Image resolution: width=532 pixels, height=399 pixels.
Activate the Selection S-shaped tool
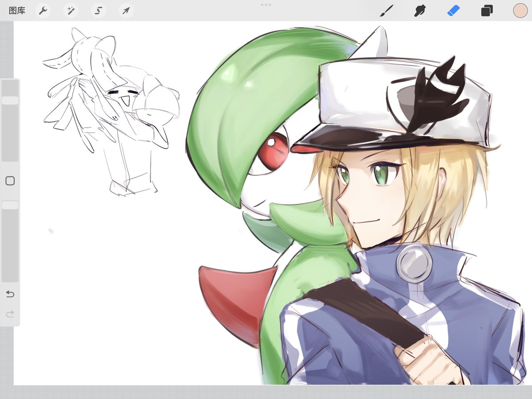[98, 11]
